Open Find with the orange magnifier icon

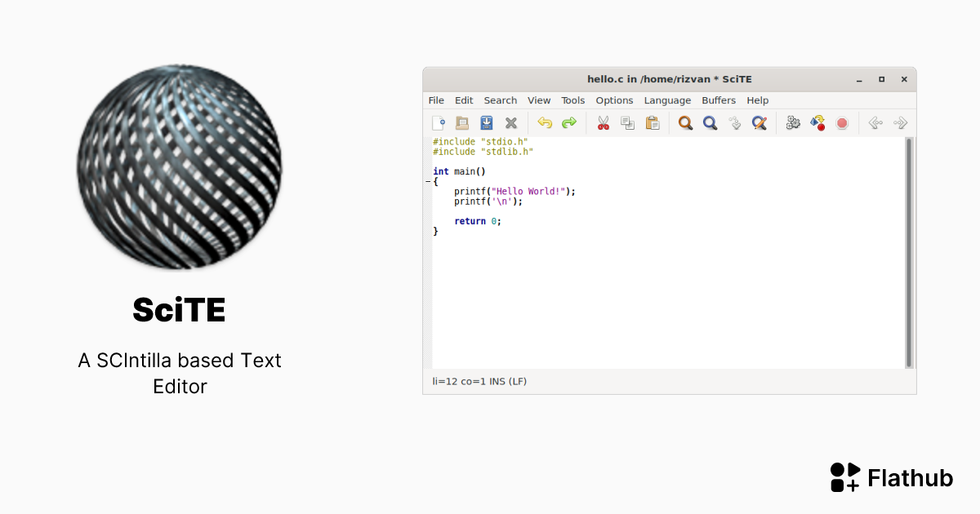(686, 123)
